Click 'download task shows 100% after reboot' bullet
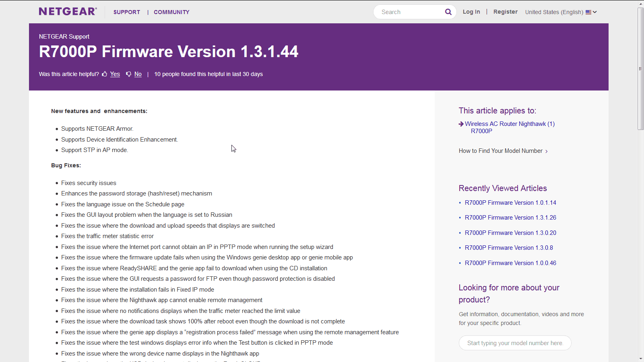 (x=203, y=321)
